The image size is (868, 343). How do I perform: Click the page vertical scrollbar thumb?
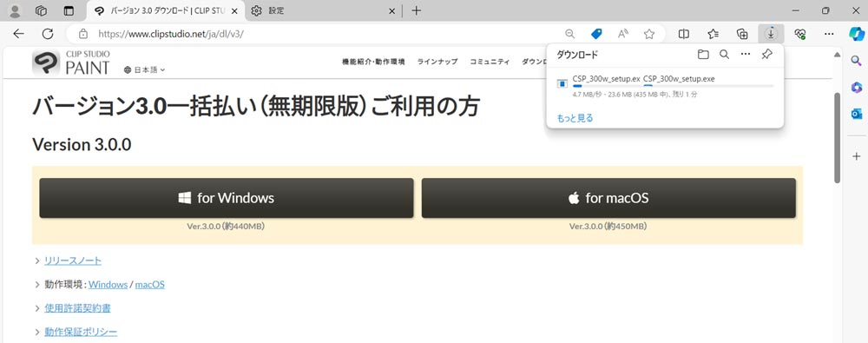pos(837,137)
